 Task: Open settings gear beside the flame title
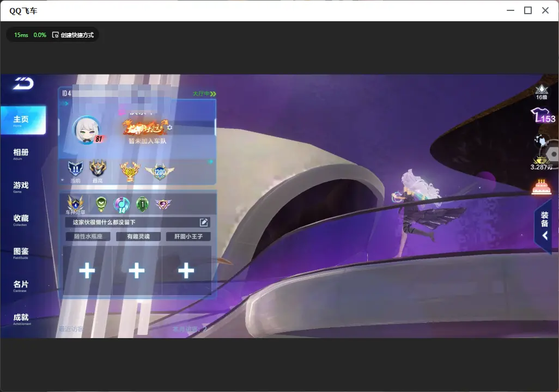click(x=169, y=127)
